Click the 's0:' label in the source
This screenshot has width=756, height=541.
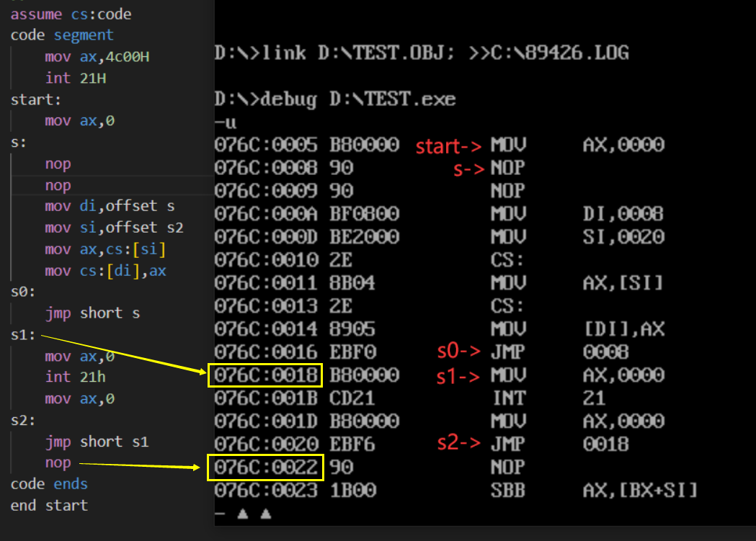click(x=22, y=292)
